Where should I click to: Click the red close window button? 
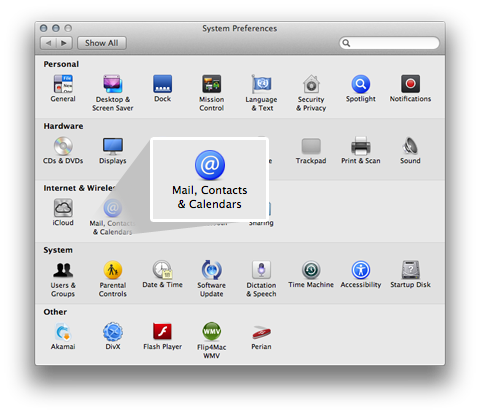[x=43, y=28]
